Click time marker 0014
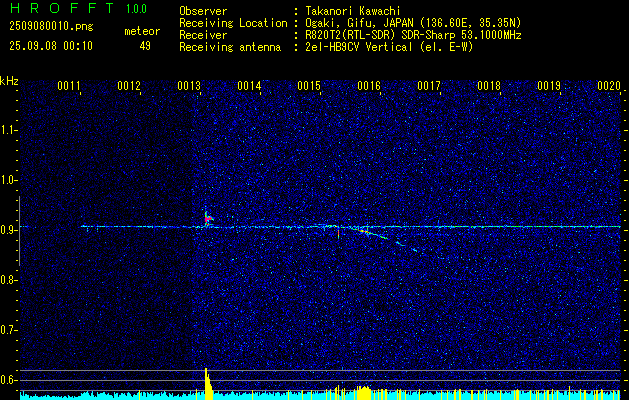This screenshot has width=629, height=400. click(x=249, y=86)
